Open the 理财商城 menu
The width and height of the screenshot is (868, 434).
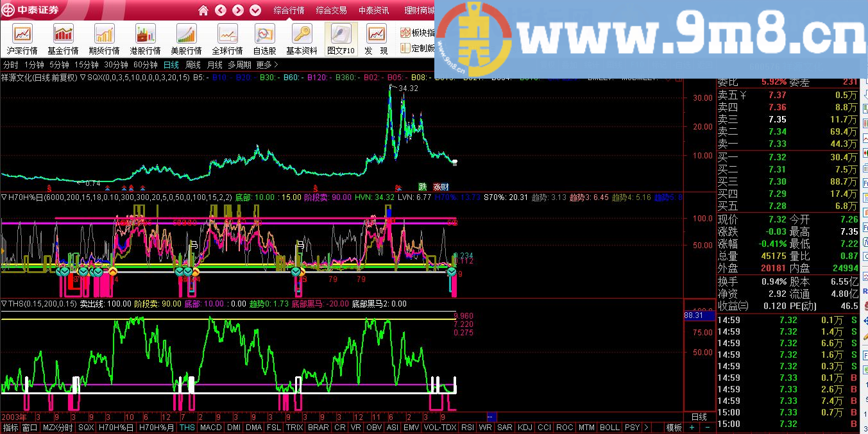click(x=419, y=10)
